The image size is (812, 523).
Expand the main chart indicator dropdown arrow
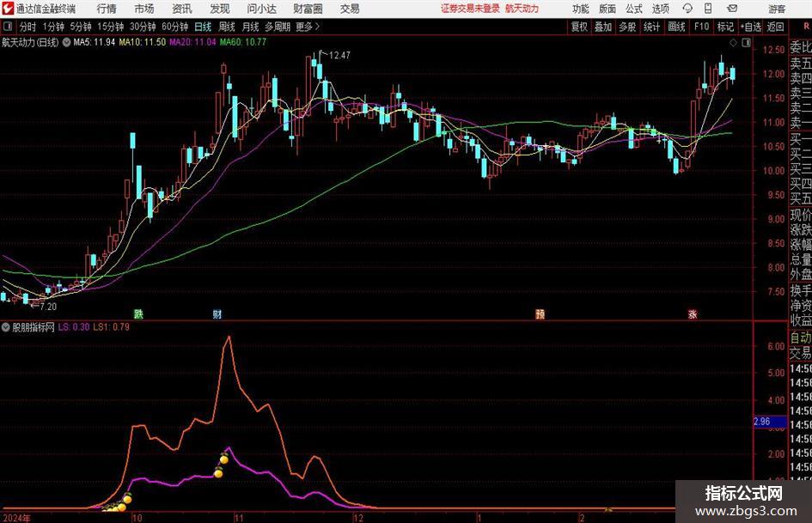click(x=66, y=42)
